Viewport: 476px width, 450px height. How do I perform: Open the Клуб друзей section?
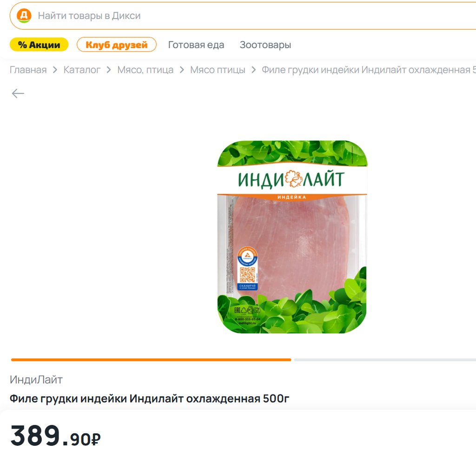coord(117,45)
